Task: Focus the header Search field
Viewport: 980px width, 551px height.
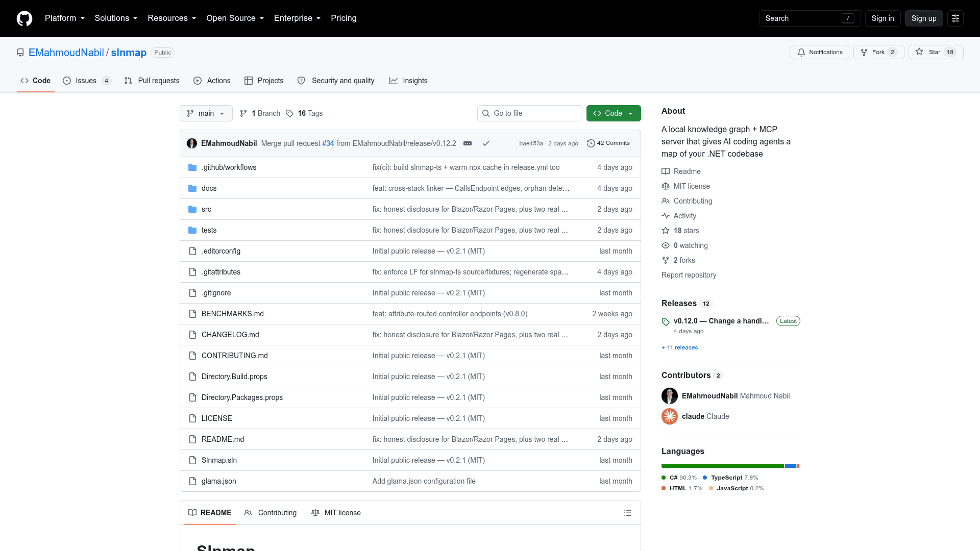Action: tap(810, 18)
